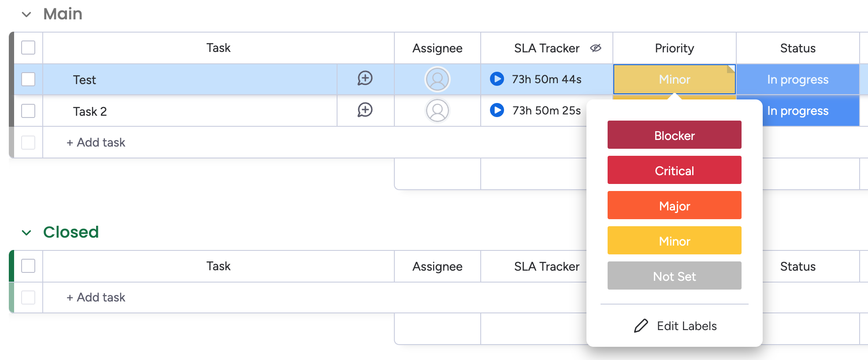Click the Priority column header
Image resolution: width=868 pixels, height=360 pixels.
[674, 48]
